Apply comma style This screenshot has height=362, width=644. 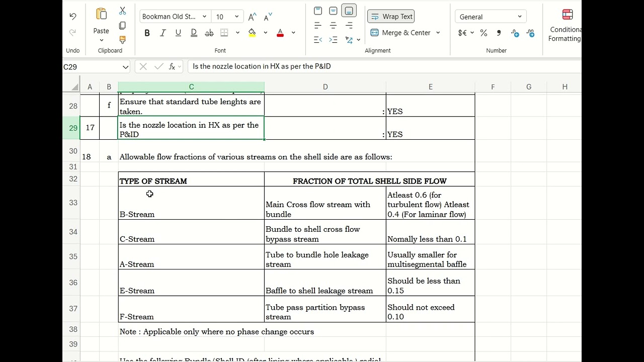point(499,33)
